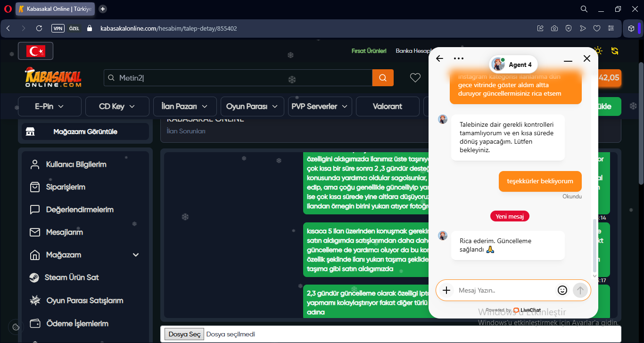
Task: Click the Dosya Seç file button
Action: [x=184, y=335]
